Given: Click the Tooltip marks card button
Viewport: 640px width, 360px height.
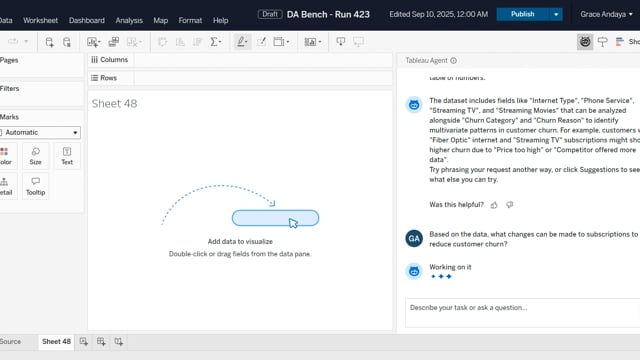Looking at the screenshot, I should pyautogui.click(x=36, y=186).
